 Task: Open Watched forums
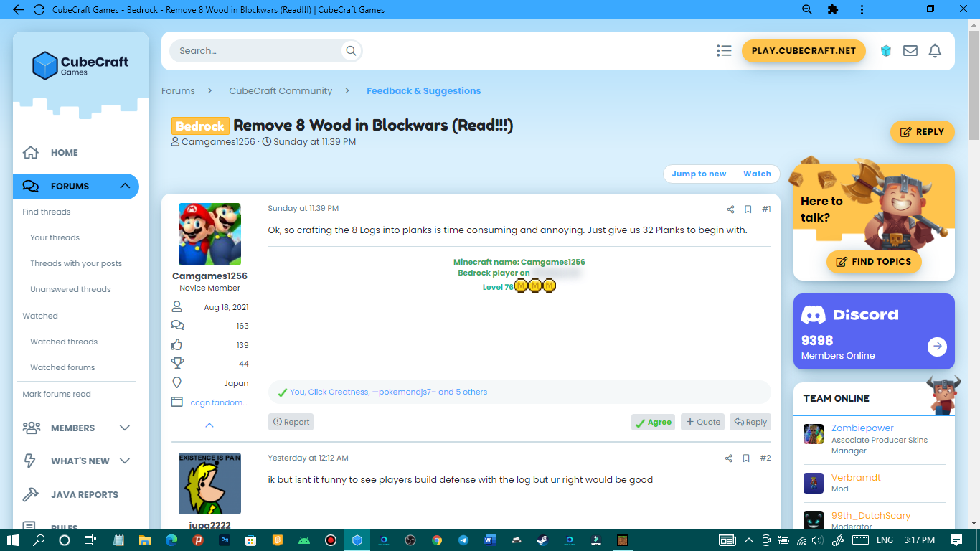coord(62,367)
